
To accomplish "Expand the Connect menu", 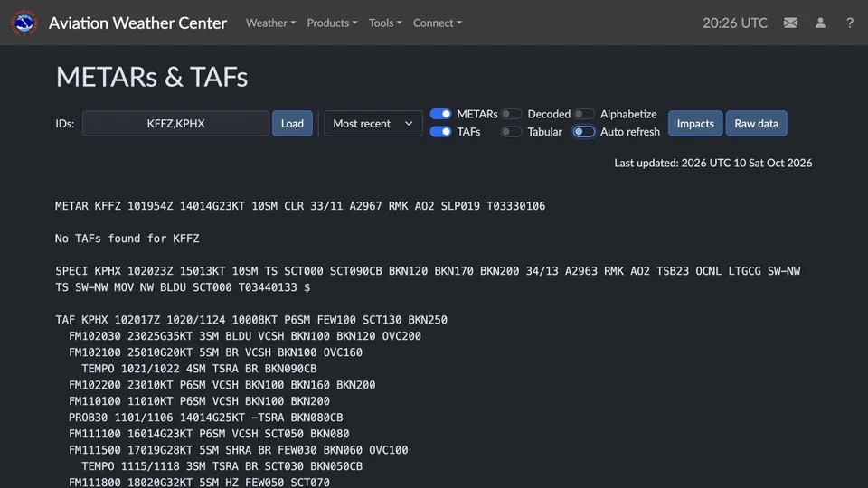I will coord(438,23).
